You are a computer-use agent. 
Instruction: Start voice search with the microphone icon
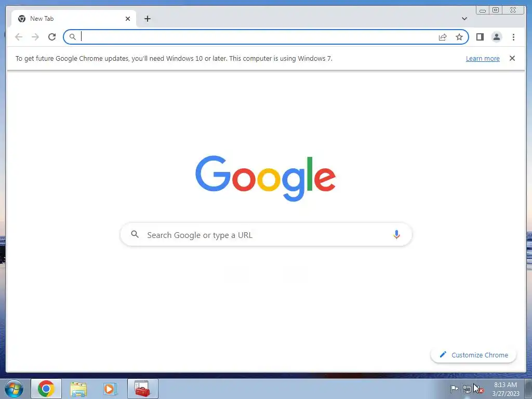click(x=396, y=234)
